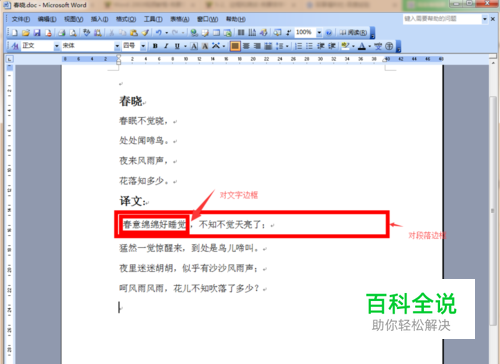
Task: Open the 格式 menu
Action: point(126,19)
